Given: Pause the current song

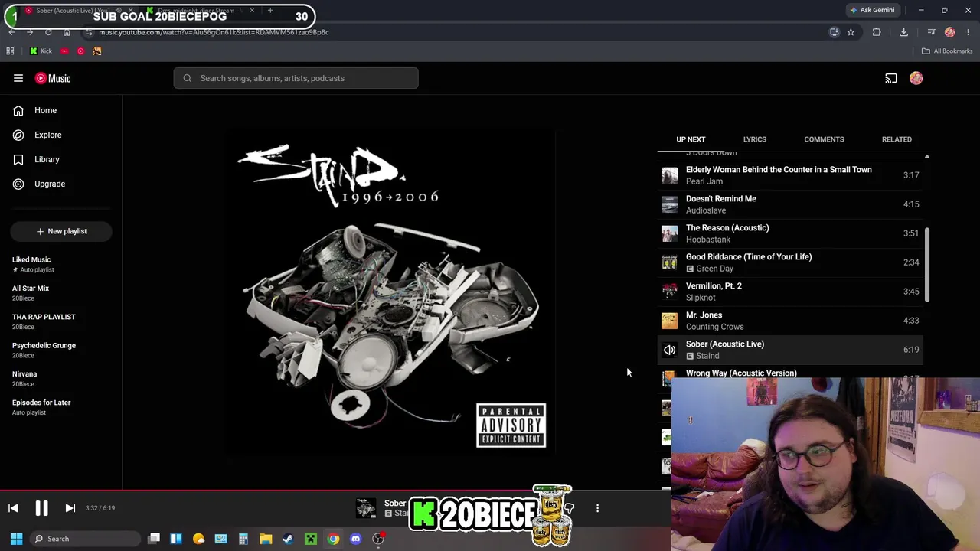Looking at the screenshot, I should 41,508.
